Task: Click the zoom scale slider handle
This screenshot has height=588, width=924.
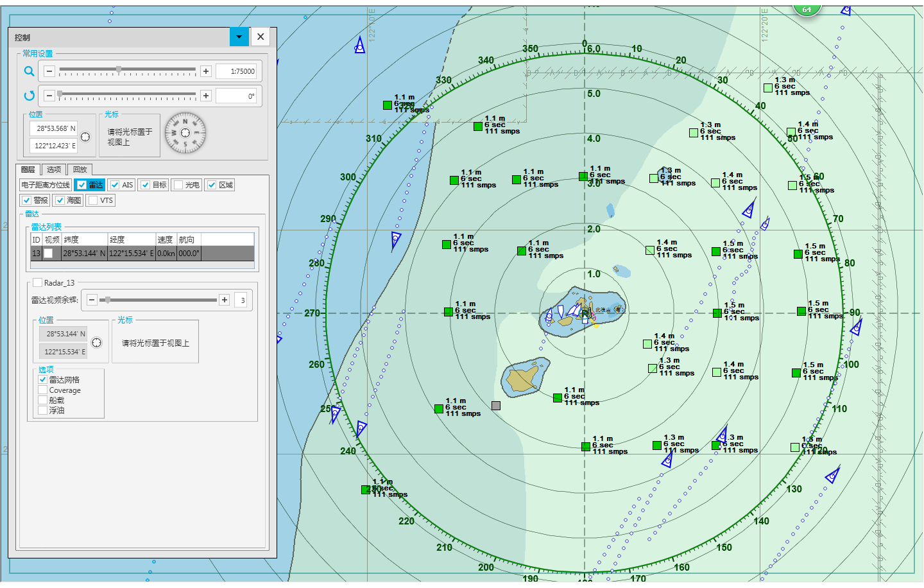Action: coord(119,69)
